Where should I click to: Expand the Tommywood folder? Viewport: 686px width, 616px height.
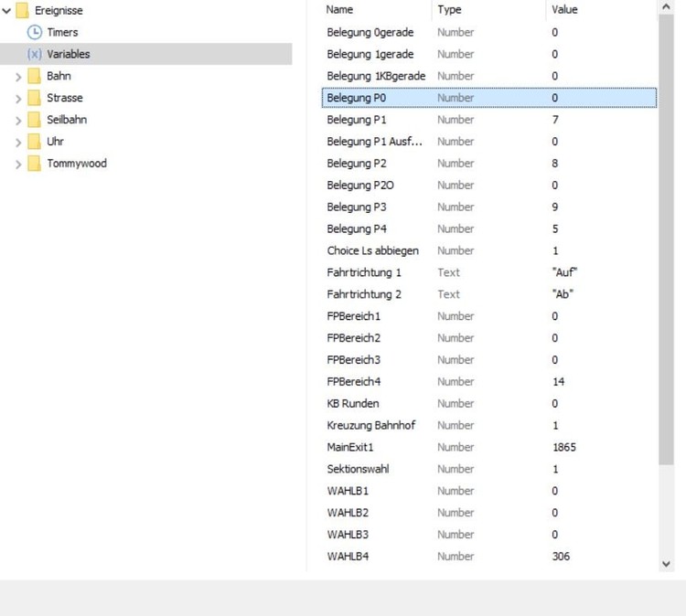click(18, 165)
